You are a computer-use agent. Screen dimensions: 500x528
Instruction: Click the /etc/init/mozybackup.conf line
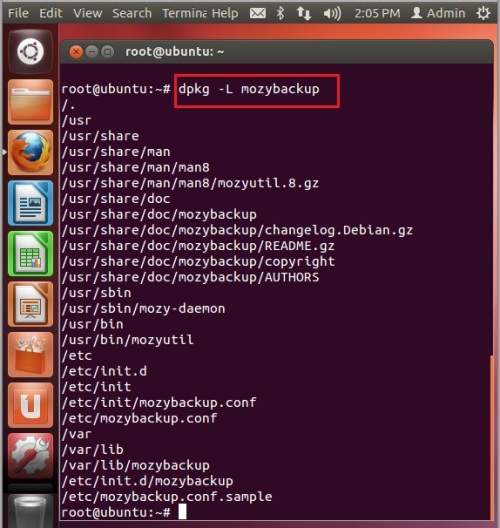click(x=159, y=402)
